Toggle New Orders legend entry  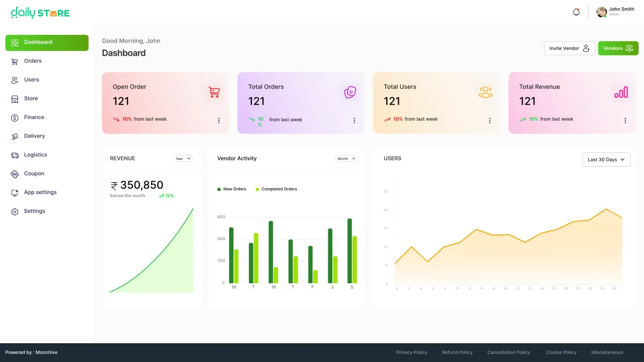tap(232, 189)
